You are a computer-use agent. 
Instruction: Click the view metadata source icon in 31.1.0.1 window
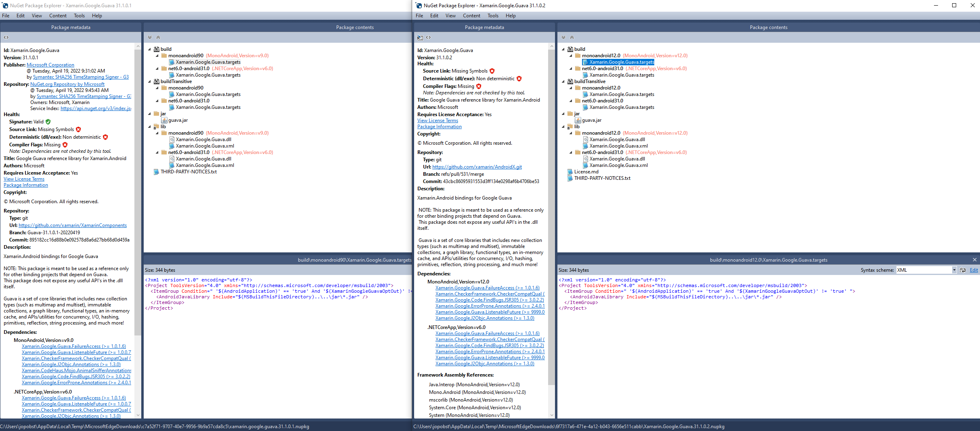[6, 37]
